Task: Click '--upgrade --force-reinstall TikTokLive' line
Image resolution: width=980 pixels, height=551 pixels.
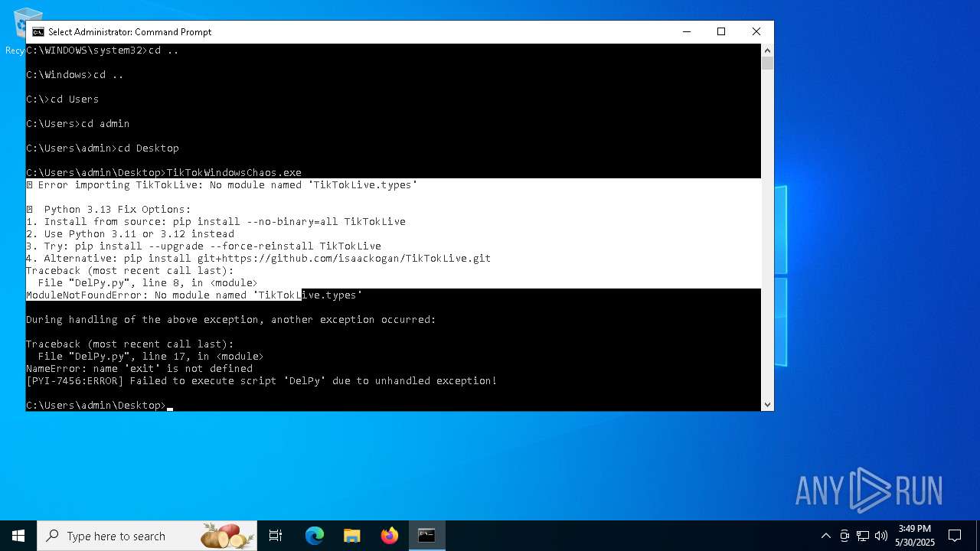Action: (204, 246)
